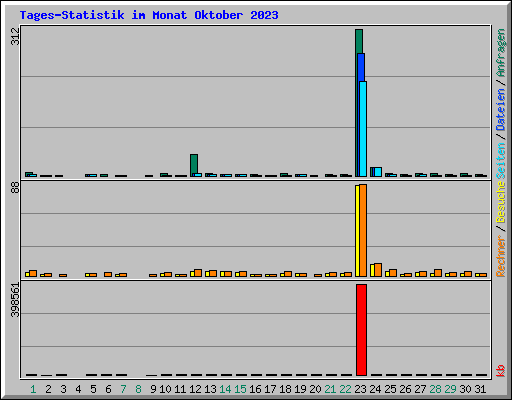Click day label '23' on the x-axis
Screen dimensions: 512x400
360,389
